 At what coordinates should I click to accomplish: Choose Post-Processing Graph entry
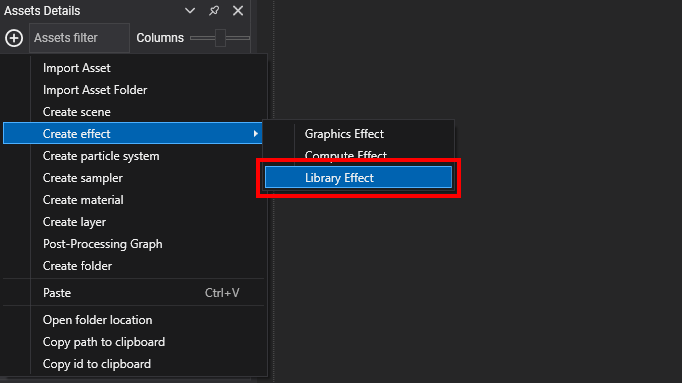[134, 244]
